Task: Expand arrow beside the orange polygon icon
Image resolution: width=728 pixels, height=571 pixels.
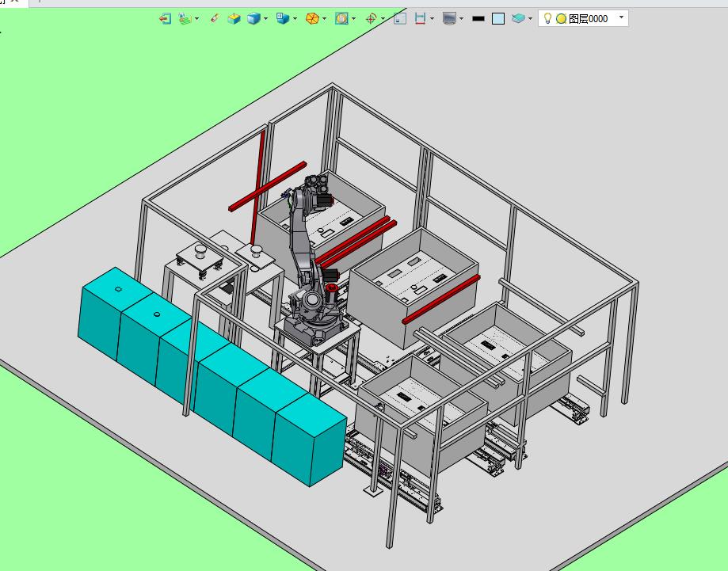Action: pyautogui.click(x=324, y=19)
